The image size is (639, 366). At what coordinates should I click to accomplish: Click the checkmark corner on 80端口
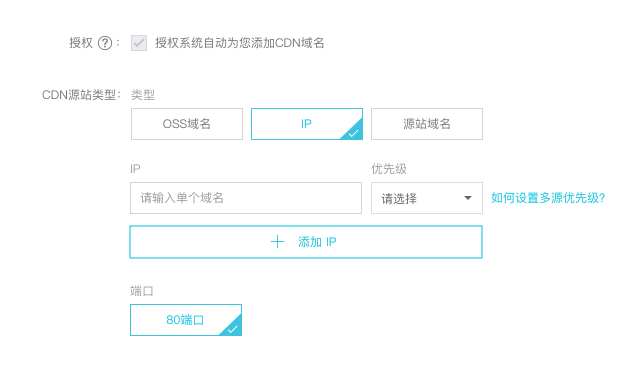click(233, 328)
